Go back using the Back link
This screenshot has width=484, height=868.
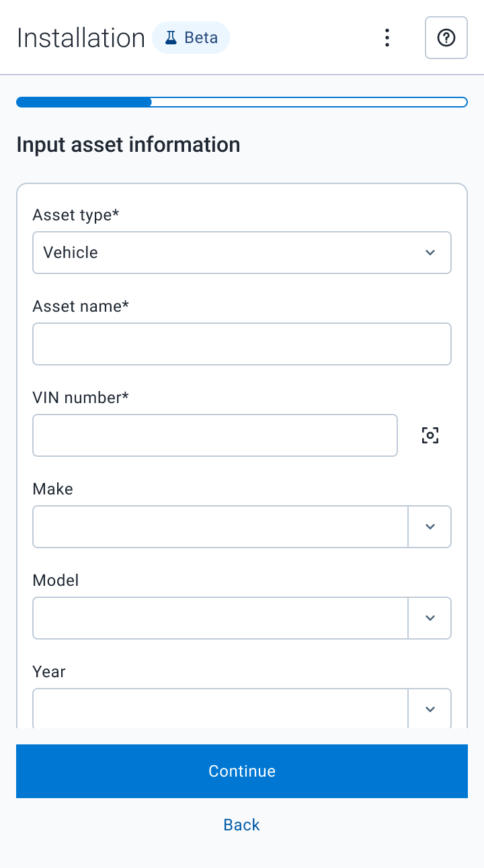pyautogui.click(x=242, y=825)
